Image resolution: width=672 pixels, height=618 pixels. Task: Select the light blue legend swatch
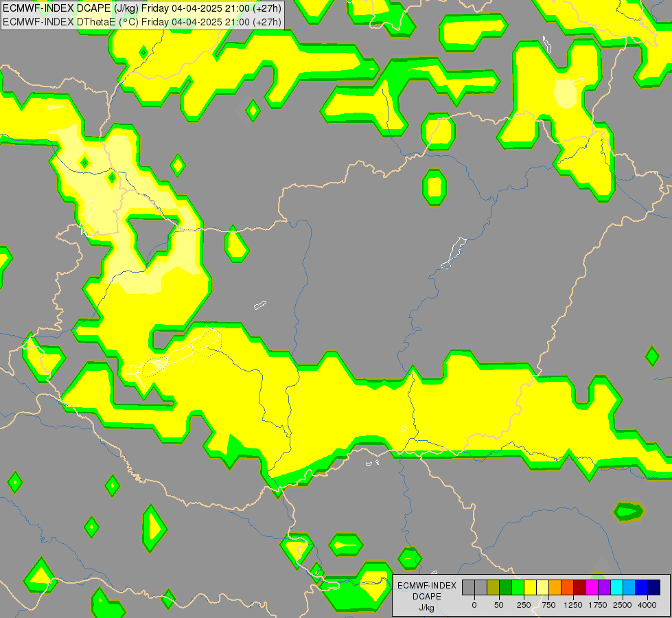coord(629,587)
